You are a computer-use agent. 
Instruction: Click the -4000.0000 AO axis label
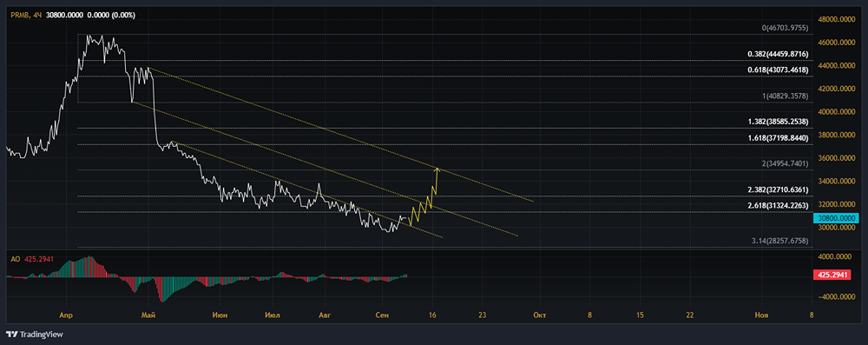836,296
